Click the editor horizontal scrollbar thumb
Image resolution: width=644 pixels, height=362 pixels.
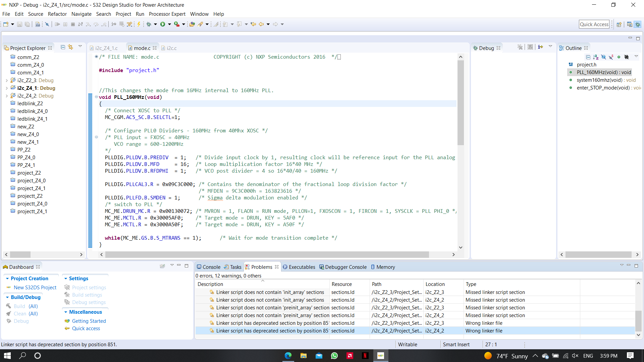click(267, 255)
